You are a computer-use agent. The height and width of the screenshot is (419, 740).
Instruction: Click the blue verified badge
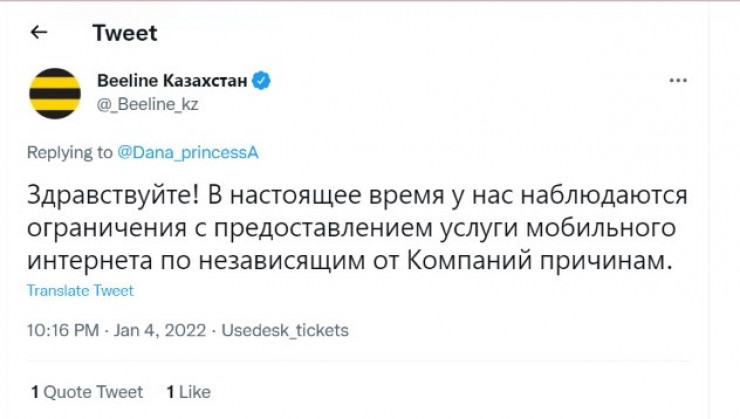point(263,80)
